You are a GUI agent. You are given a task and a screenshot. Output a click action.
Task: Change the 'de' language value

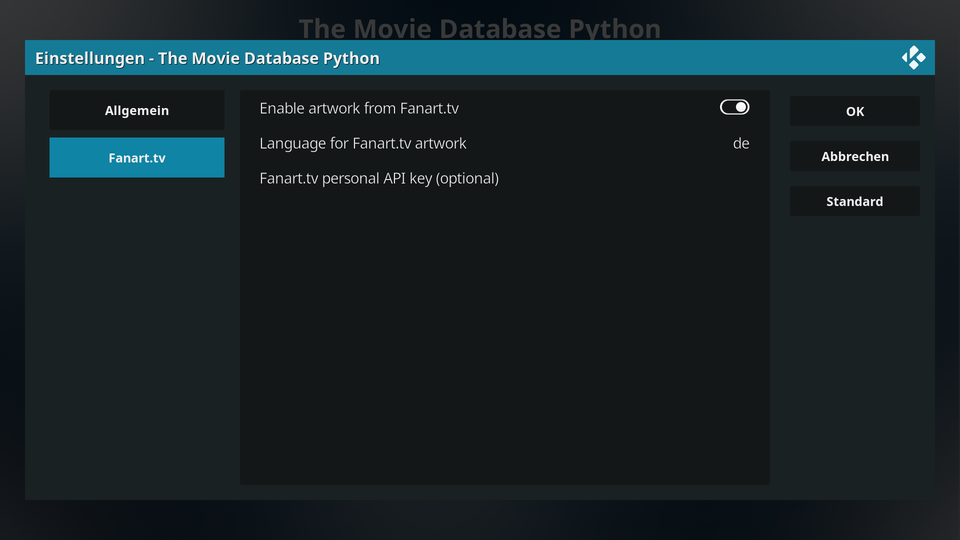point(741,143)
